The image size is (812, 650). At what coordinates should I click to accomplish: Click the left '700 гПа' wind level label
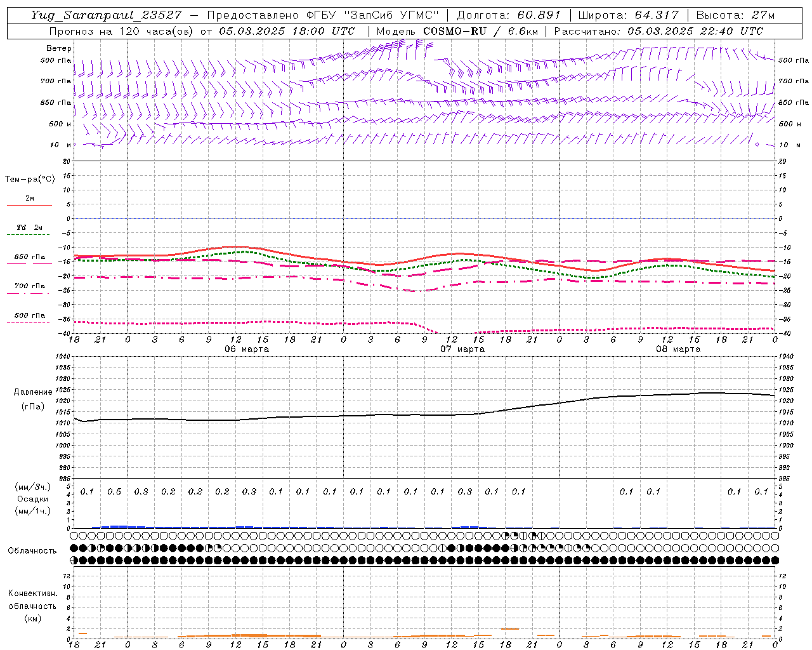56,81
